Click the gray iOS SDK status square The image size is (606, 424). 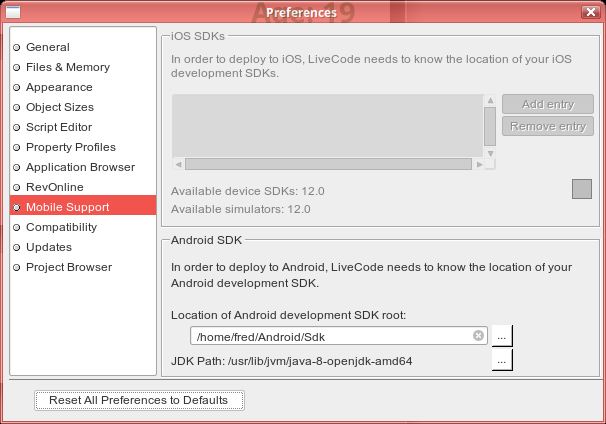tap(581, 189)
